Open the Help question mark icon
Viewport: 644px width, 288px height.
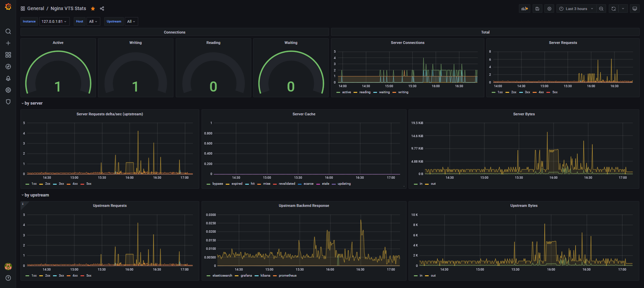coord(8,278)
